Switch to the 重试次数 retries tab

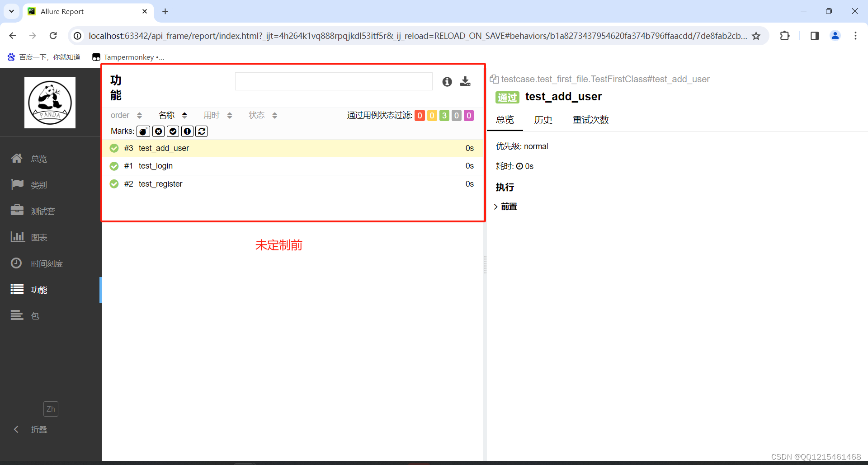click(x=591, y=120)
